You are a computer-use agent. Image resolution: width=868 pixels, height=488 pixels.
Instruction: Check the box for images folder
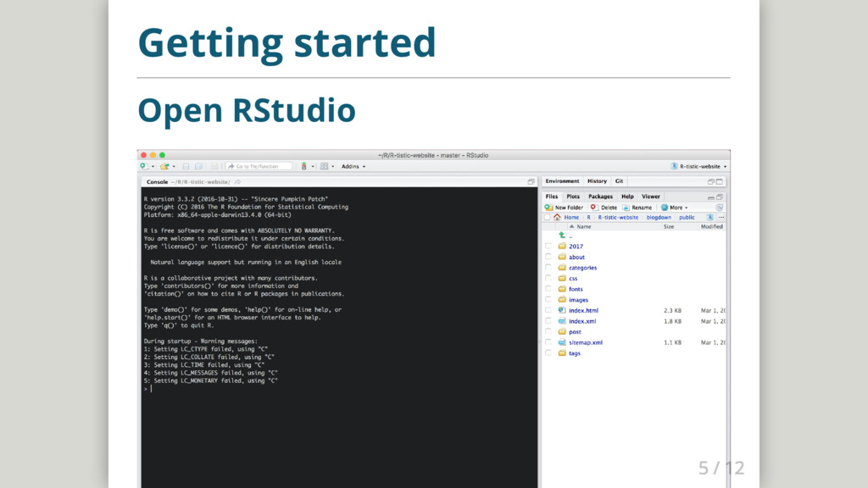pos(548,300)
